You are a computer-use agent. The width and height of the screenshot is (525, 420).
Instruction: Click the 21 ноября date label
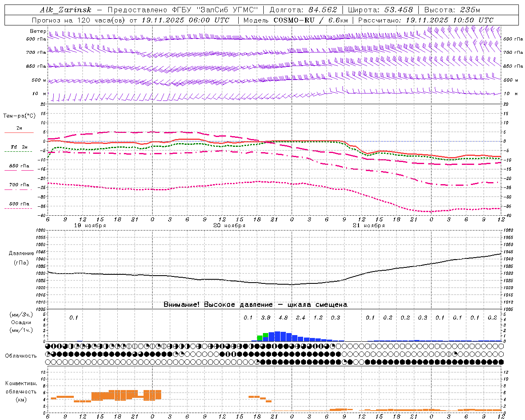tap(369, 226)
